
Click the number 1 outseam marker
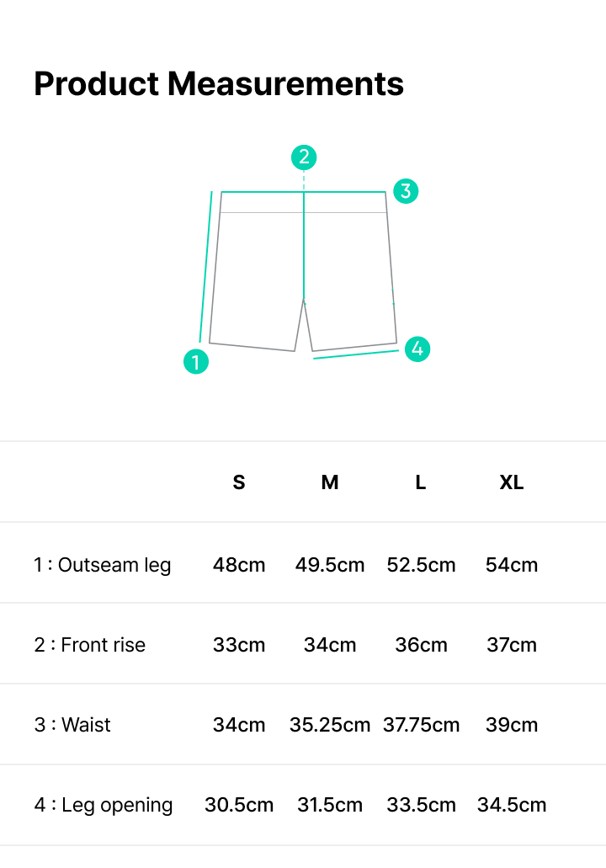196,362
